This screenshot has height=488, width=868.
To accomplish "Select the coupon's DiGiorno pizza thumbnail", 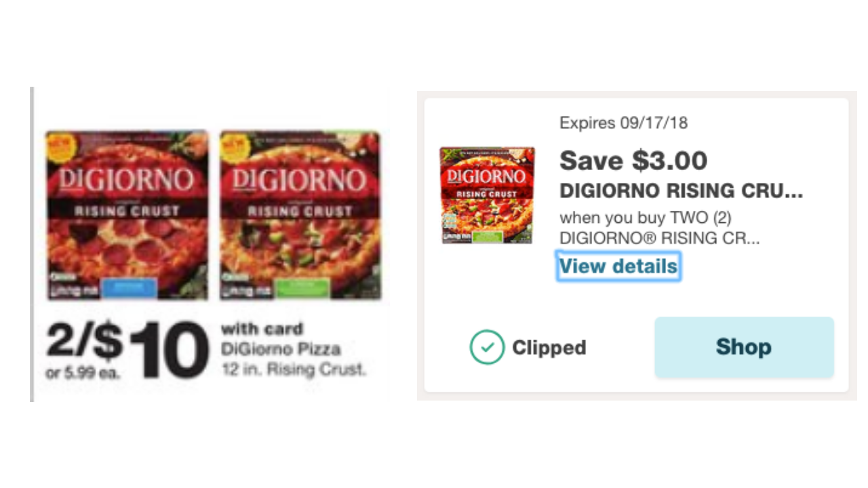I will pos(487,195).
